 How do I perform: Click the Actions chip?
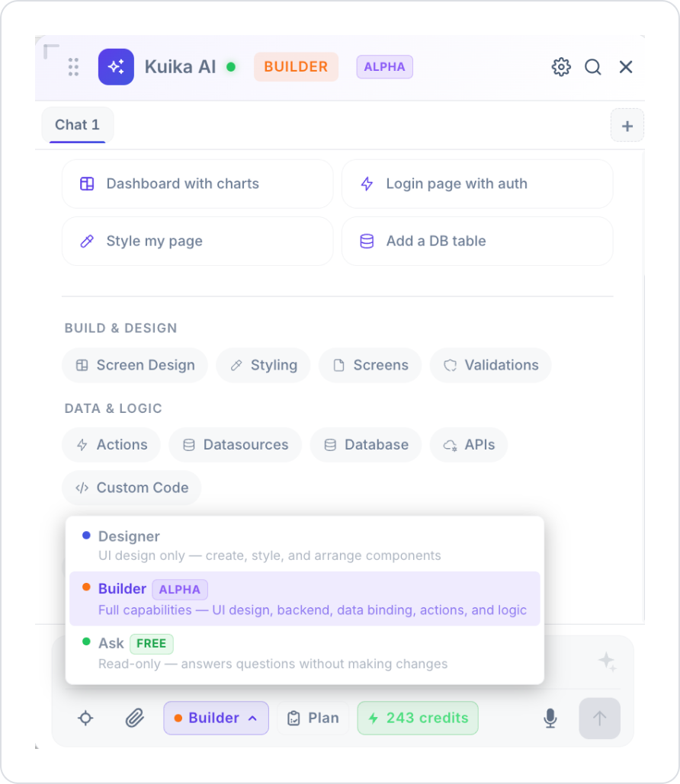[111, 445]
